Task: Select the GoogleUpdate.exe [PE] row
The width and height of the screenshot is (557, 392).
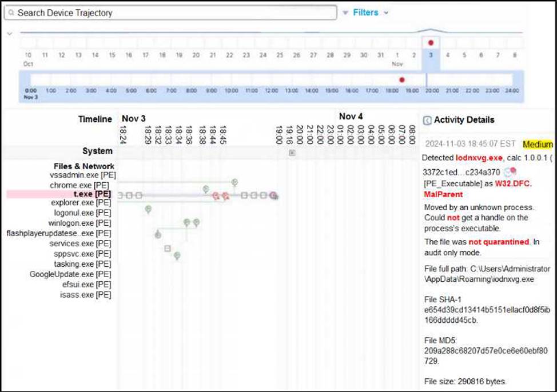Action: click(x=70, y=274)
